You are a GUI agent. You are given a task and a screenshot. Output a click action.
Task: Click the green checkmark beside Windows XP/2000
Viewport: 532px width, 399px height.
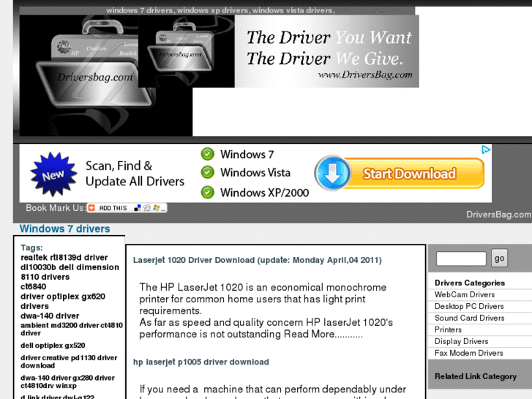tap(207, 193)
